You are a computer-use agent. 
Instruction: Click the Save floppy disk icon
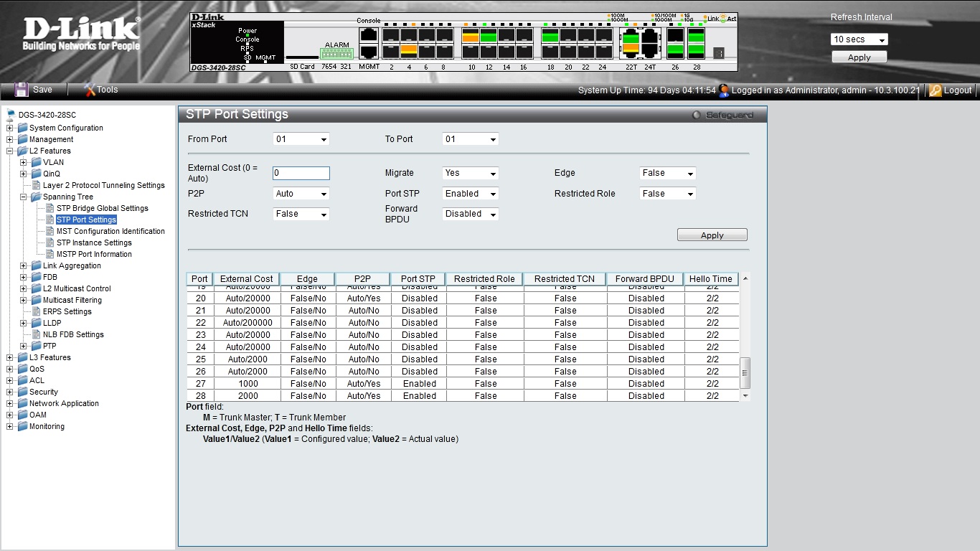(x=22, y=90)
